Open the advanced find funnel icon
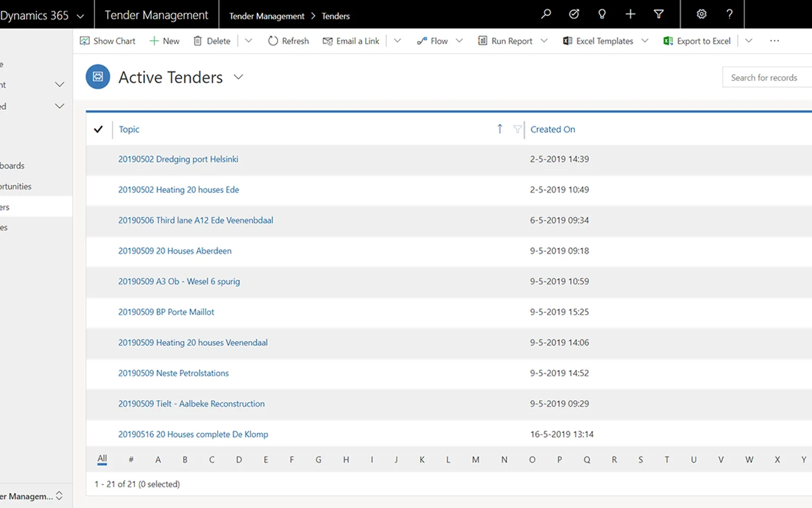 click(x=659, y=14)
